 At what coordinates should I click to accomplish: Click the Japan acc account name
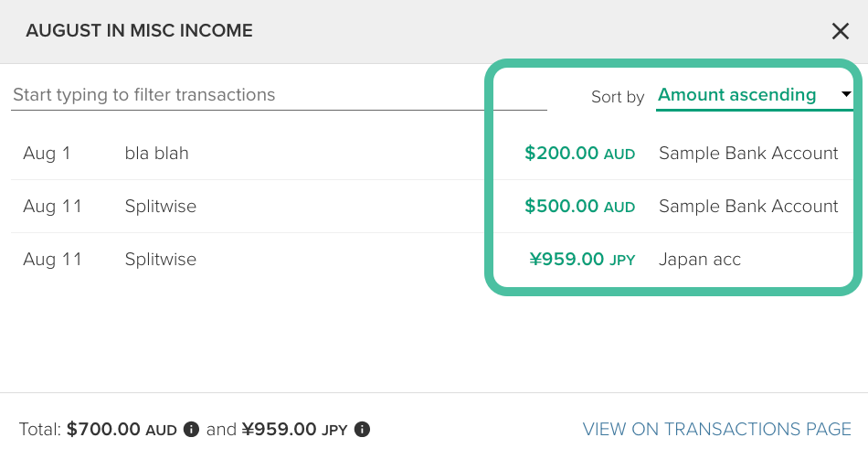click(700, 260)
